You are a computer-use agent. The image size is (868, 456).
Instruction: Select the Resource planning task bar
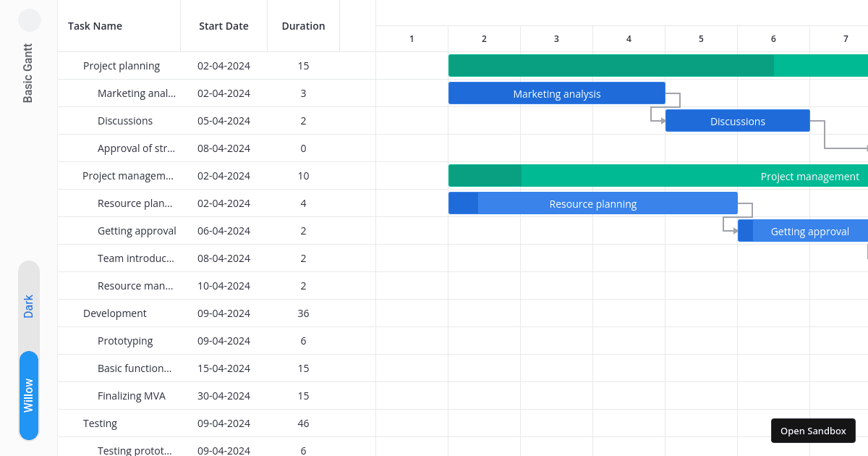coord(592,203)
